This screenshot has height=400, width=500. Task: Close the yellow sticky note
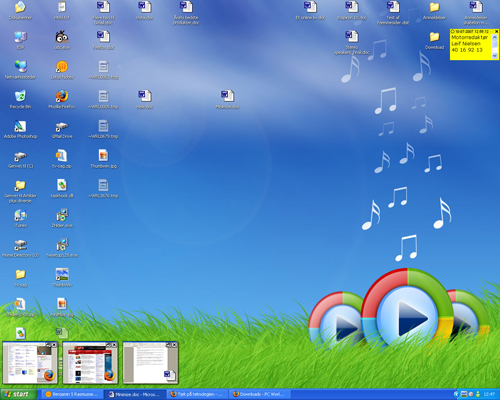tap(496, 31)
